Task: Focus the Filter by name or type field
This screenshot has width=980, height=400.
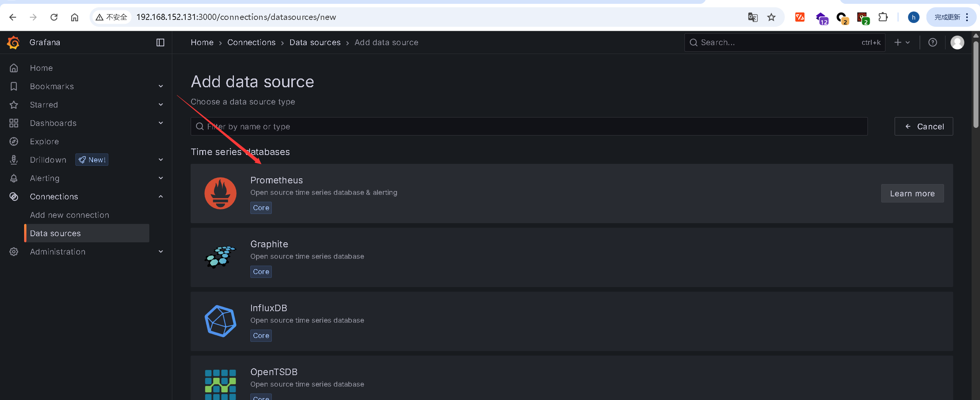Action: tap(529, 126)
